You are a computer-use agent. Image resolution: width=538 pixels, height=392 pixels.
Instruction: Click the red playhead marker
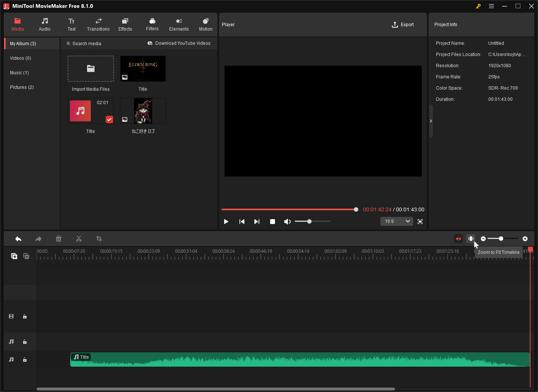530,249
